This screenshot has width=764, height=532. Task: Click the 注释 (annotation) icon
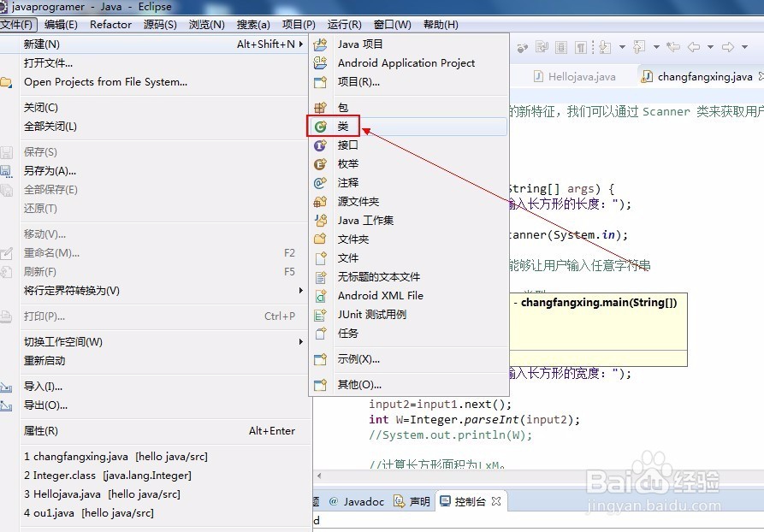pos(320,183)
